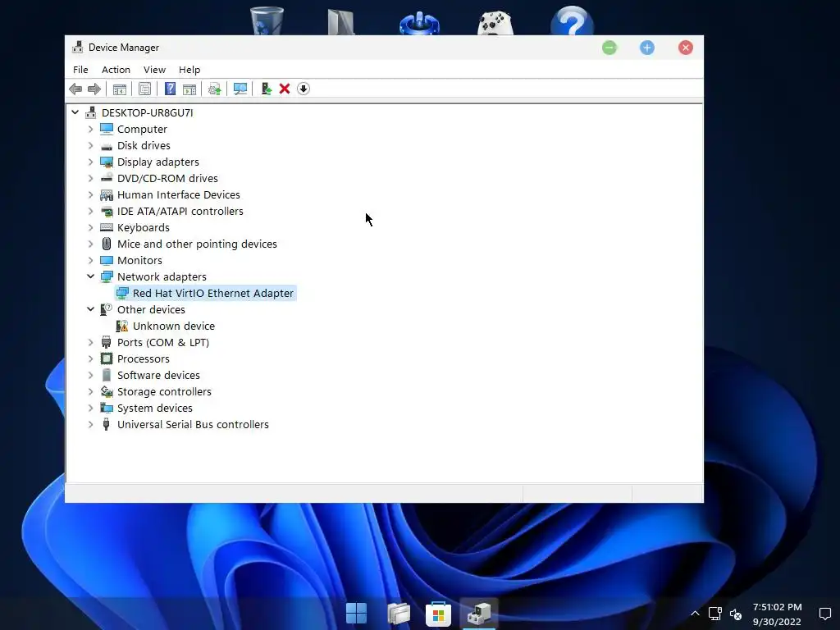Open the notification center icon

825,614
